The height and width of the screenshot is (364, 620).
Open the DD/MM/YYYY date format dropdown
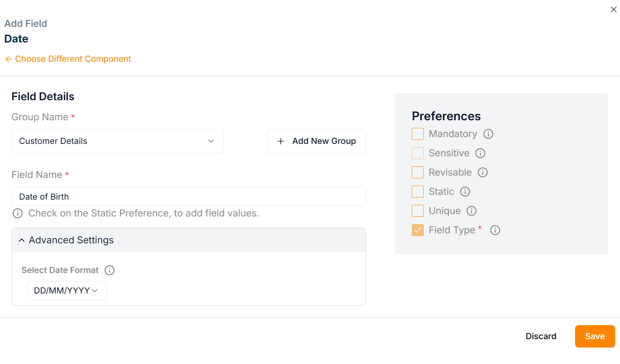[x=67, y=291]
